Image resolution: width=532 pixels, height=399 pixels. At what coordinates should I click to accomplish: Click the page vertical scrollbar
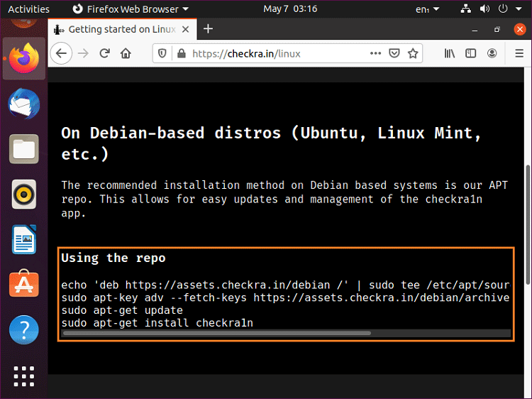[x=528, y=224]
